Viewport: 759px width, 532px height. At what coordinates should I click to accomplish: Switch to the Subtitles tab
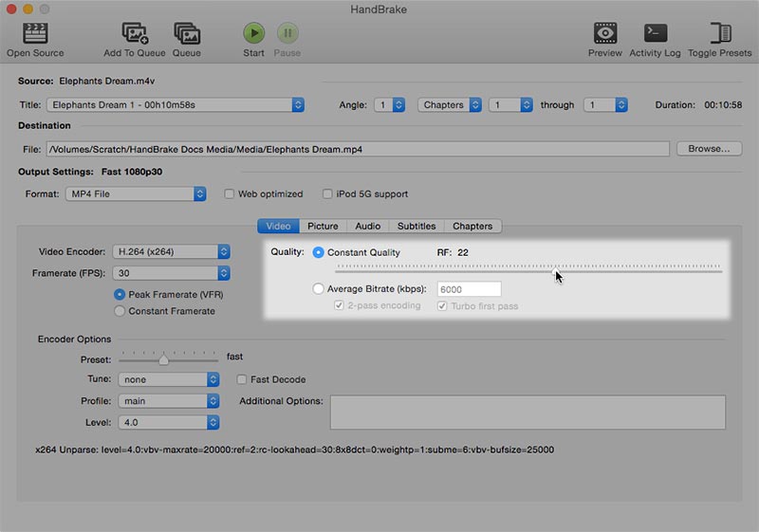416,227
